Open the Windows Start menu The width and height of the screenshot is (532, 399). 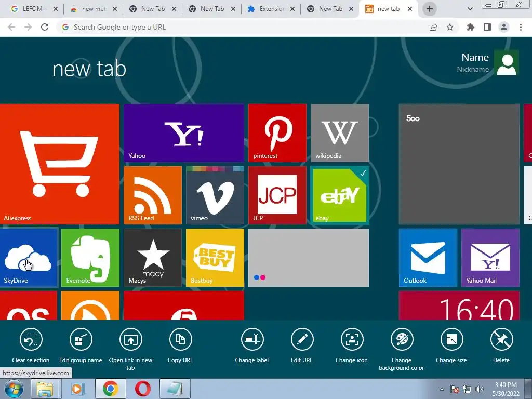click(x=14, y=389)
